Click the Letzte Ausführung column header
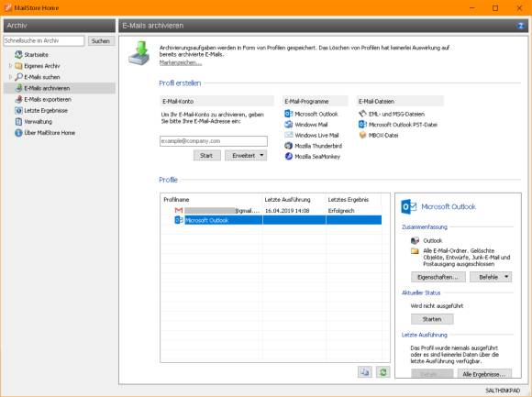 (294, 199)
